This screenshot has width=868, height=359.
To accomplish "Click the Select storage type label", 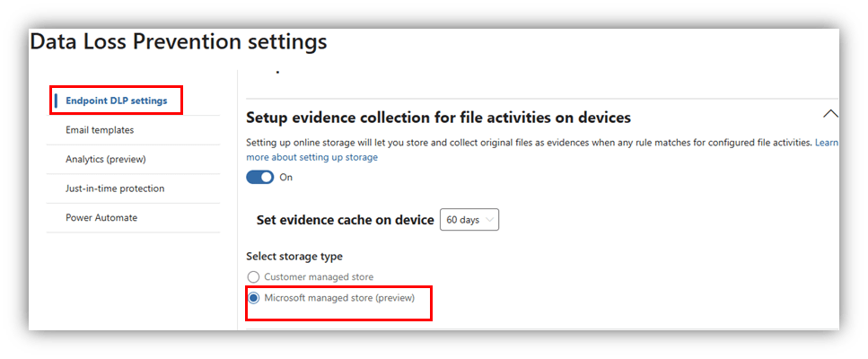I will click(294, 257).
